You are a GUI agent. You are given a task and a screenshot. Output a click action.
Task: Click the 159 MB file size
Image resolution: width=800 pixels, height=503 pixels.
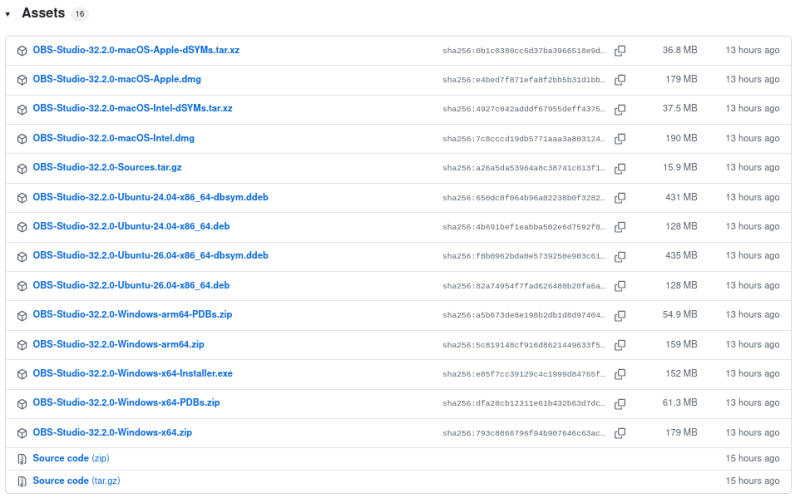tap(681, 344)
